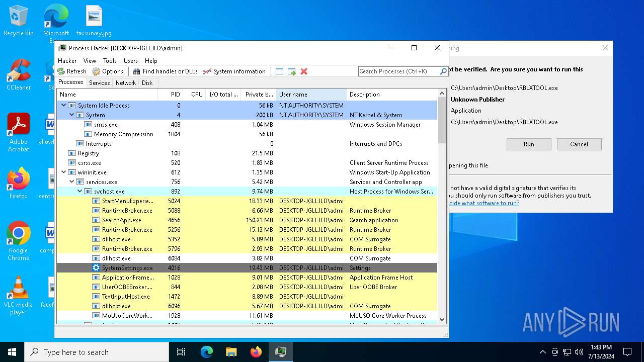Viewport: 644px width, 362px height.
Task: Sort by the Name column header
Action: click(x=107, y=95)
